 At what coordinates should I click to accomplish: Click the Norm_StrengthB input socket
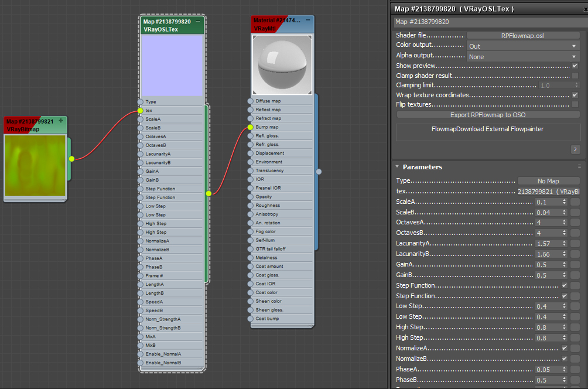(140, 328)
